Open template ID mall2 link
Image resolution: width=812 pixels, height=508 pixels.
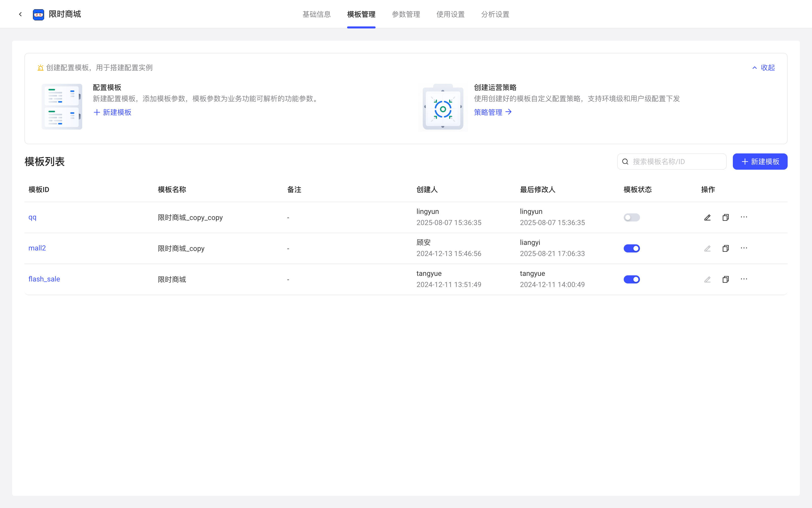[x=37, y=248]
